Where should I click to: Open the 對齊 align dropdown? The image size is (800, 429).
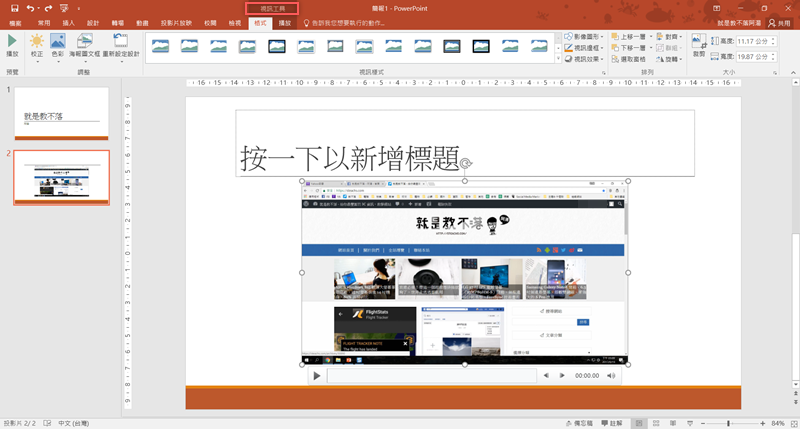669,37
